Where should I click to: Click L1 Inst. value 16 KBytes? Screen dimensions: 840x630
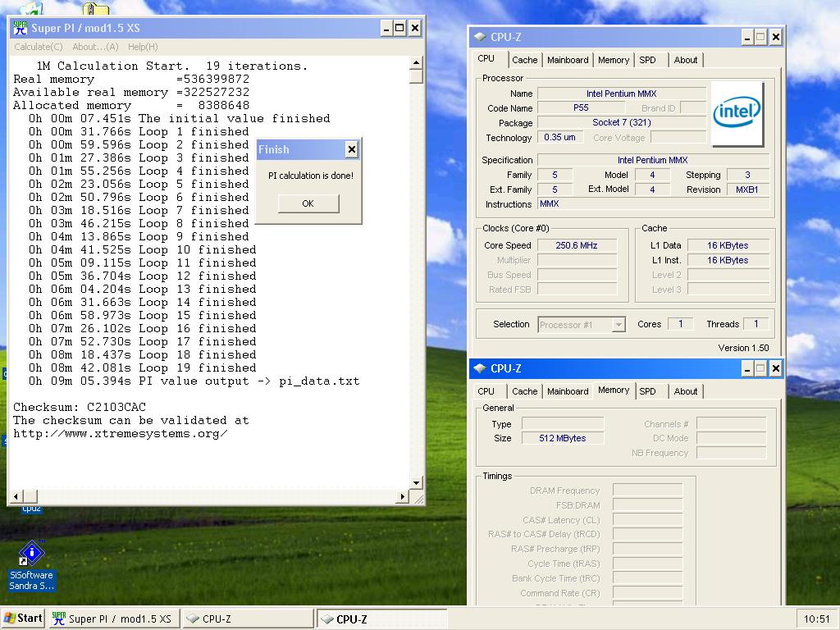728,260
